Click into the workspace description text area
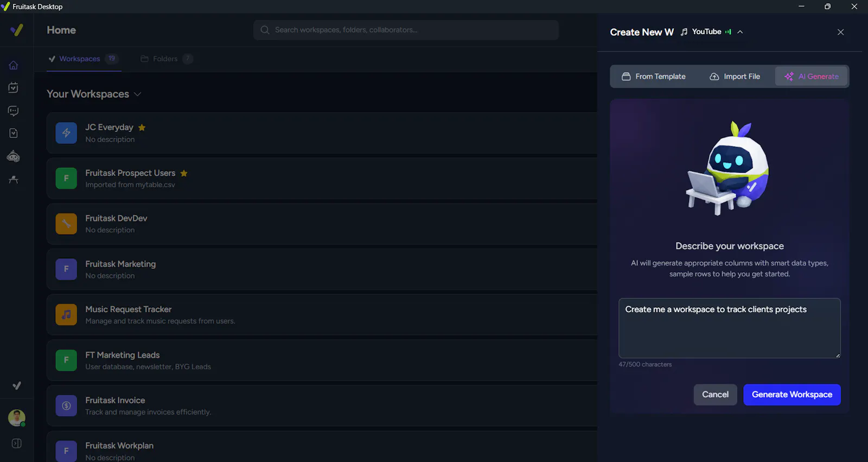 coord(730,328)
